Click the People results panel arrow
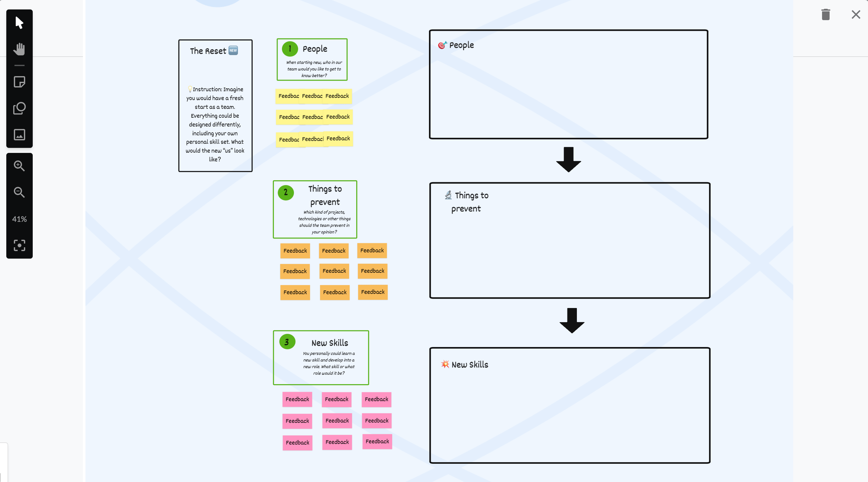The height and width of the screenshot is (482, 868). tap(567, 160)
